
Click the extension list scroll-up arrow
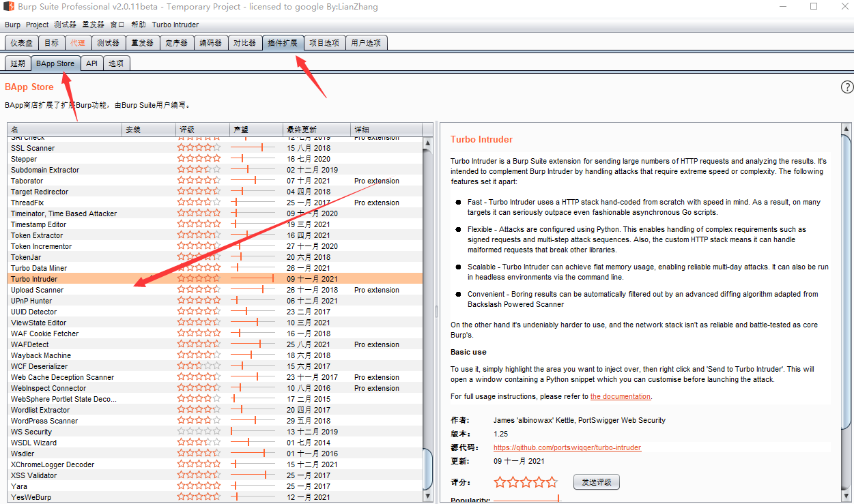(x=428, y=143)
